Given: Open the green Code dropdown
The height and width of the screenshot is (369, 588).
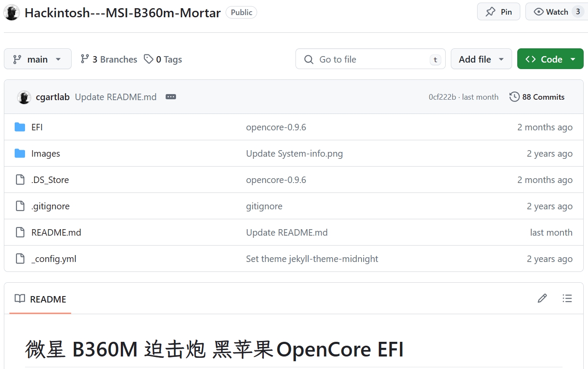Looking at the screenshot, I should tap(550, 59).
